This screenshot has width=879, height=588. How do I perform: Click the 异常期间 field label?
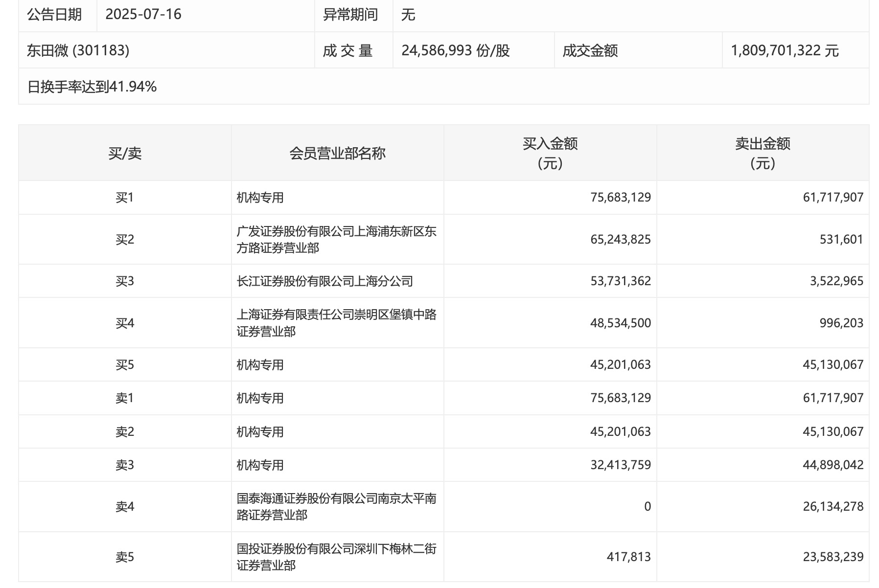350,15
